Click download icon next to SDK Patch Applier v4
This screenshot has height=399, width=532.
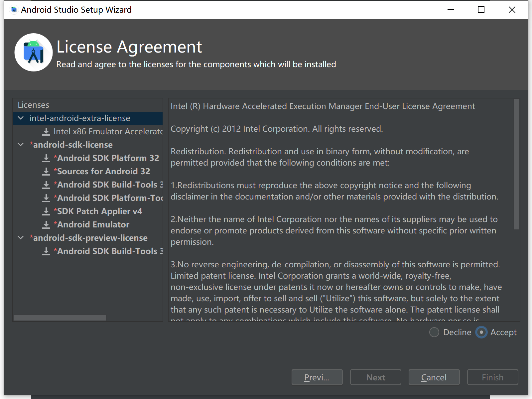(46, 211)
